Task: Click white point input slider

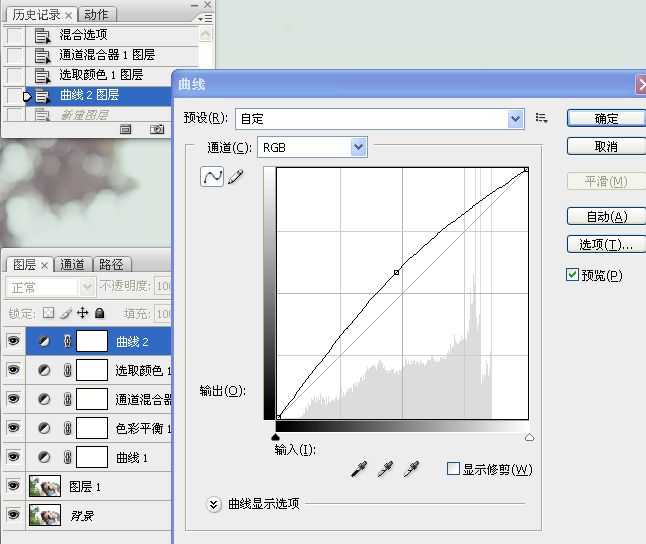Action: [x=529, y=437]
